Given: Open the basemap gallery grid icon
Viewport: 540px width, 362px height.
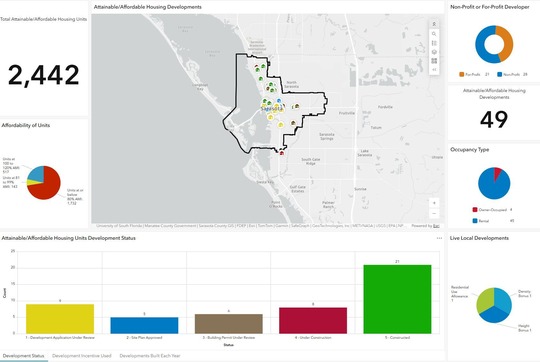Looking at the screenshot, I should click(x=434, y=61).
